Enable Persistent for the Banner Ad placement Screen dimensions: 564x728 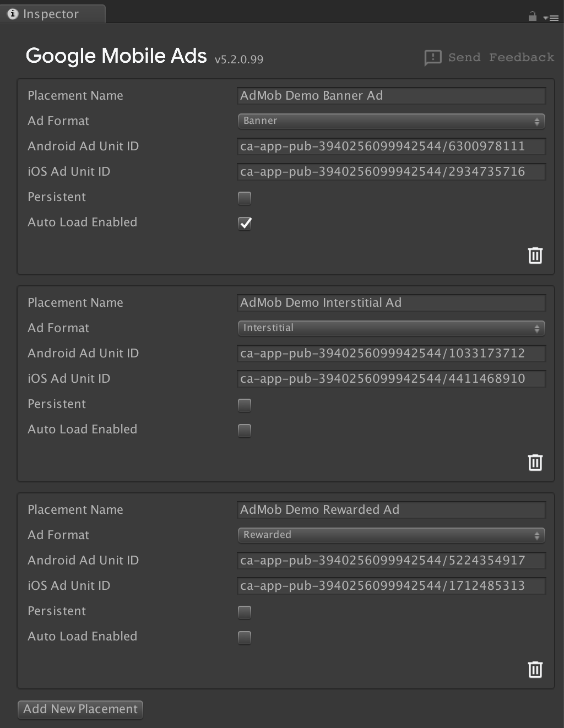click(245, 198)
